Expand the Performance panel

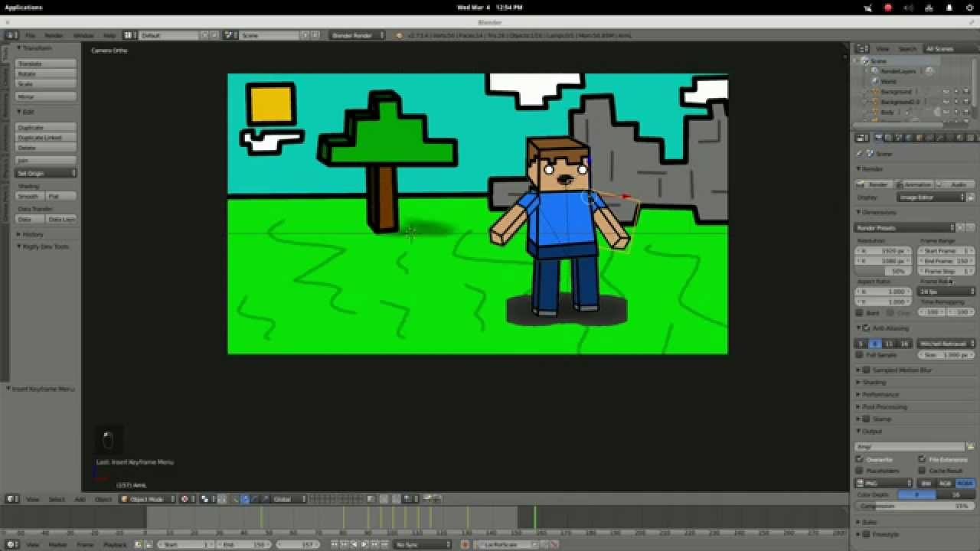click(x=880, y=394)
